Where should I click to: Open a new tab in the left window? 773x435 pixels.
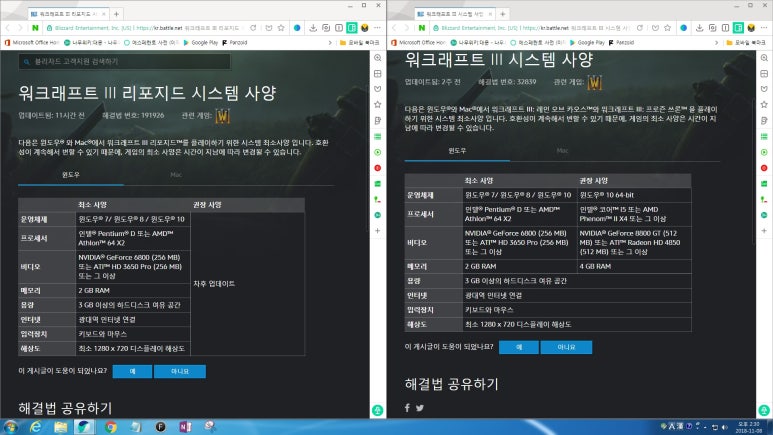(x=116, y=14)
